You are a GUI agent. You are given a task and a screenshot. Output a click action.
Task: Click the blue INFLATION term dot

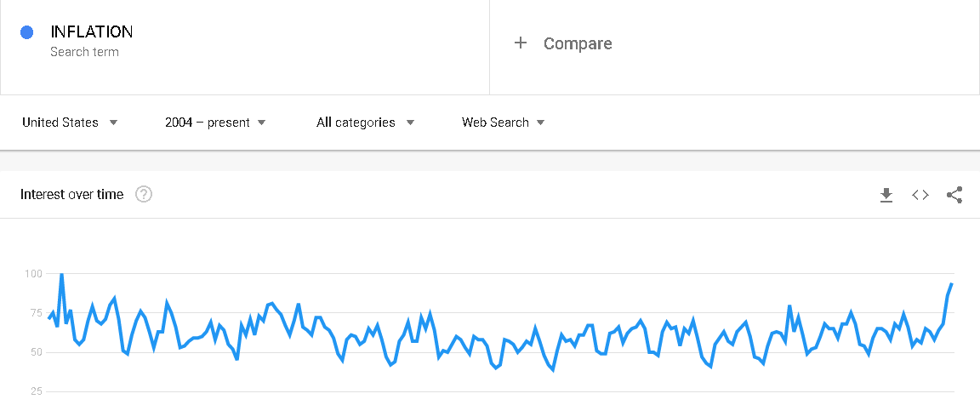[x=27, y=32]
